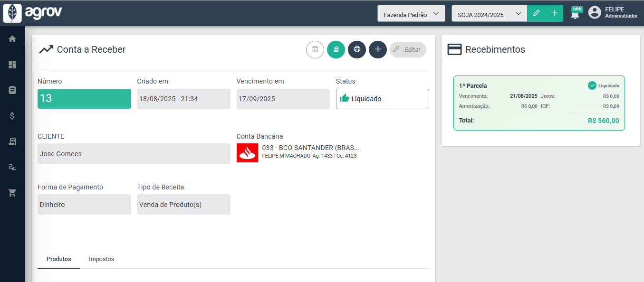Print the conta a receber record
The width and height of the screenshot is (644, 282).
357,49
